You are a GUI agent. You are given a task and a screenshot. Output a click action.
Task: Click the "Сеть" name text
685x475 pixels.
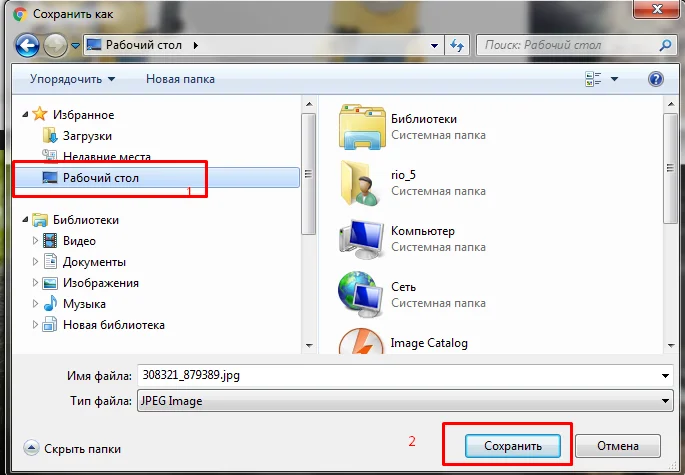(403, 287)
